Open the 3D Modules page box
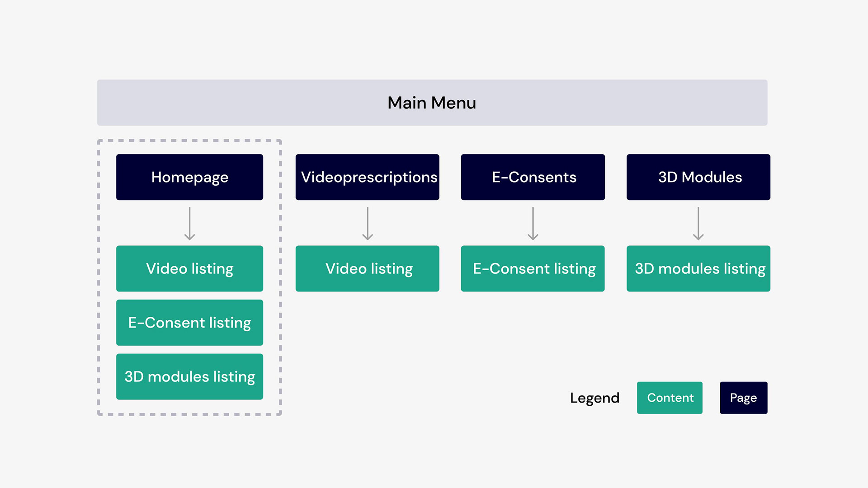Image resolution: width=868 pixels, height=488 pixels. coord(698,177)
